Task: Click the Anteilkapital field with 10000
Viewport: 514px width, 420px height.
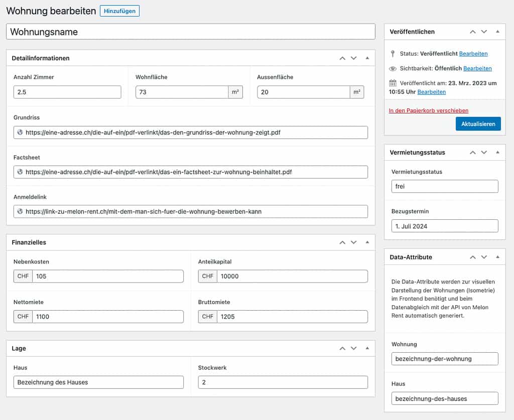Action: [293, 276]
